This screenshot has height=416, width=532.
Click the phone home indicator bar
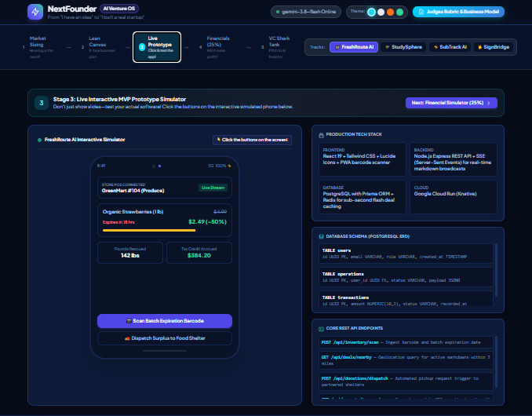tap(165, 351)
